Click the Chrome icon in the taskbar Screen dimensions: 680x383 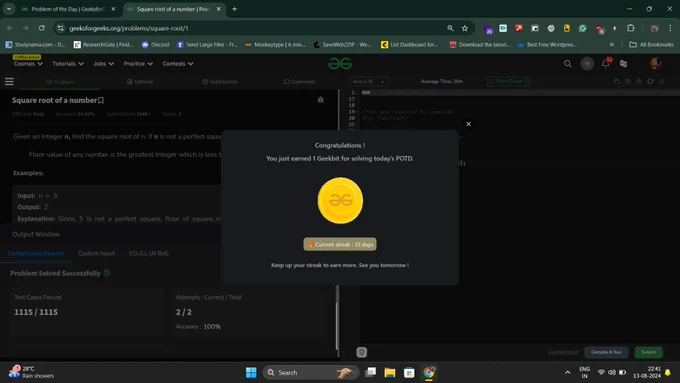coord(429,373)
